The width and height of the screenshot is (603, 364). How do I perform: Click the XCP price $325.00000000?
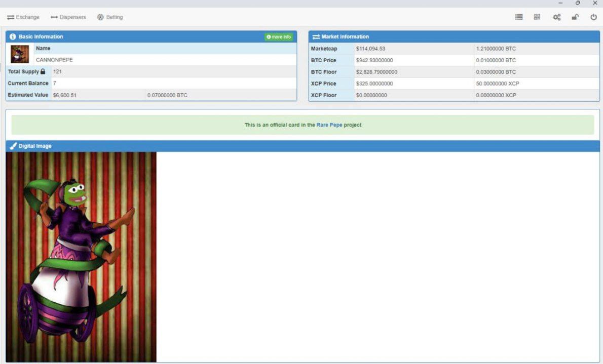click(374, 84)
